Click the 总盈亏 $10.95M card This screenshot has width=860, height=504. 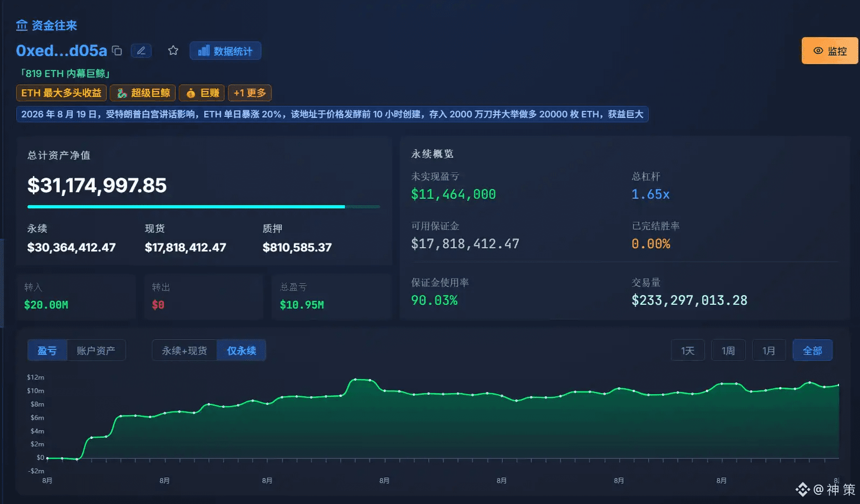[x=331, y=297]
